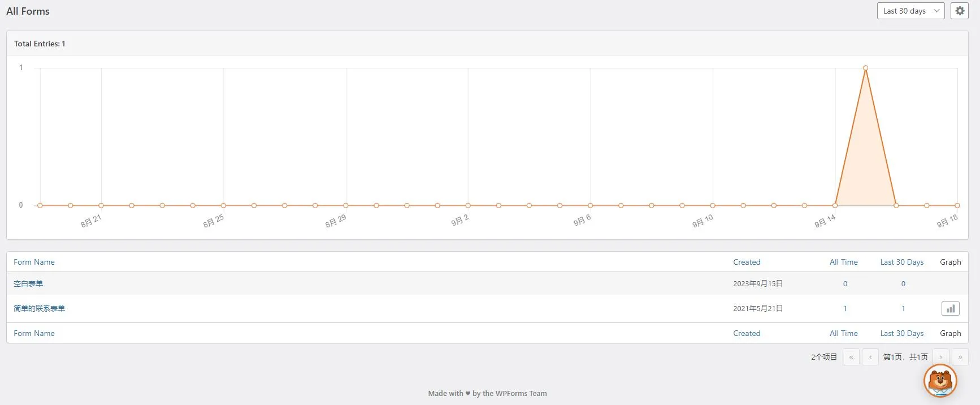Click the 9月 14 axis data point
This screenshot has width=980, height=405.
click(x=835, y=205)
